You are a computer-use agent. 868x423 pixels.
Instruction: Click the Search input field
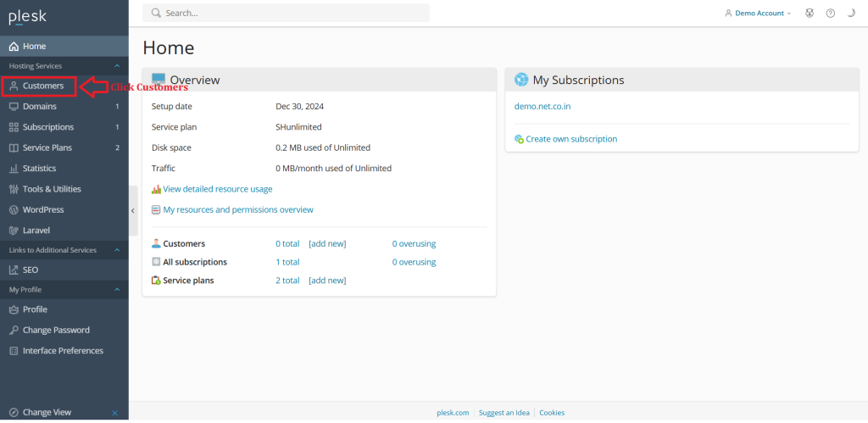pyautogui.click(x=286, y=13)
